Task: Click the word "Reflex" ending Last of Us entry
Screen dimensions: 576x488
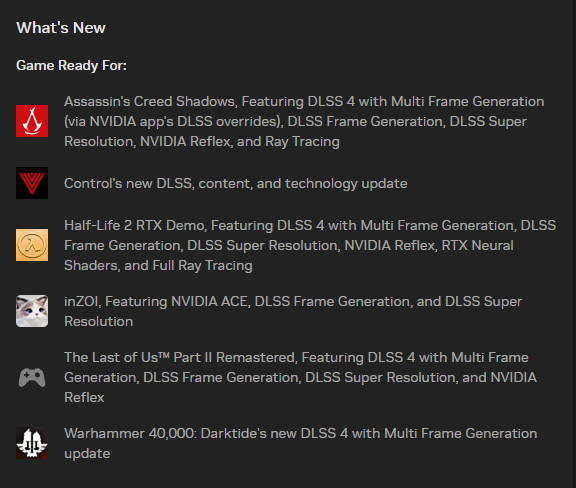Action: click(x=84, y=398)
